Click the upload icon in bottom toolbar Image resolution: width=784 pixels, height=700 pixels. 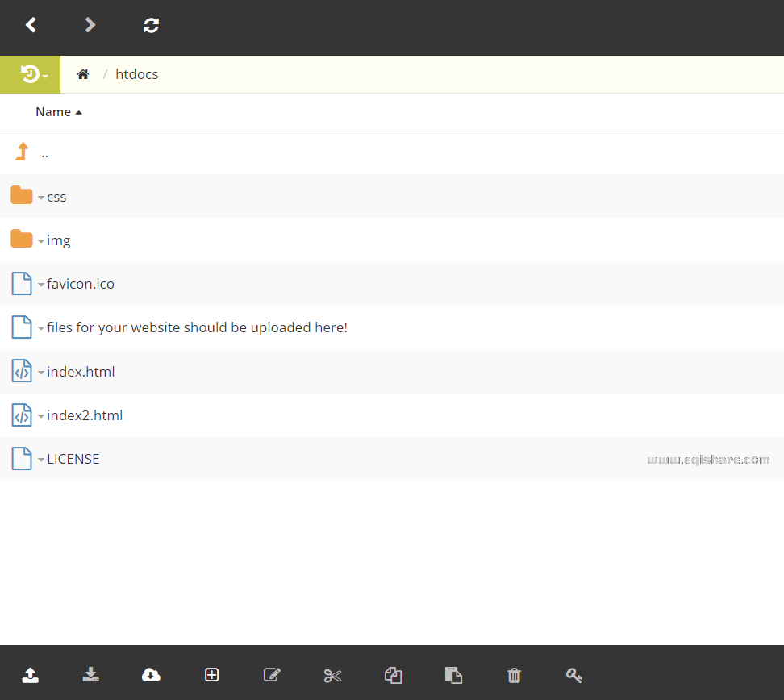point(30,675)
